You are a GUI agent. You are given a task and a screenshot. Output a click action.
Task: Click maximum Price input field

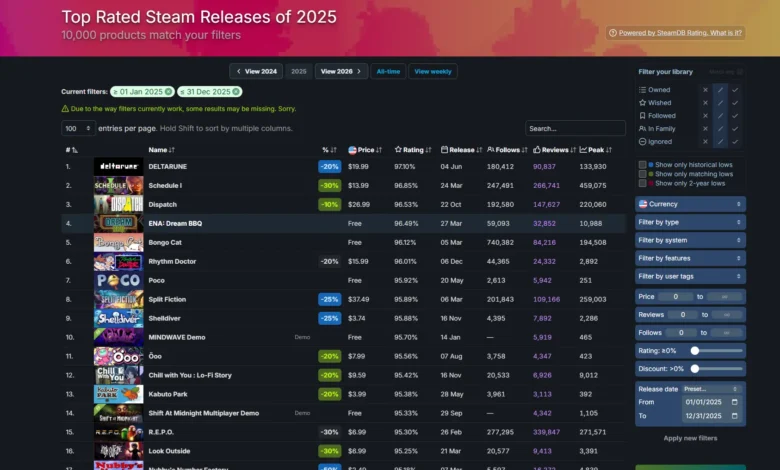724,296
